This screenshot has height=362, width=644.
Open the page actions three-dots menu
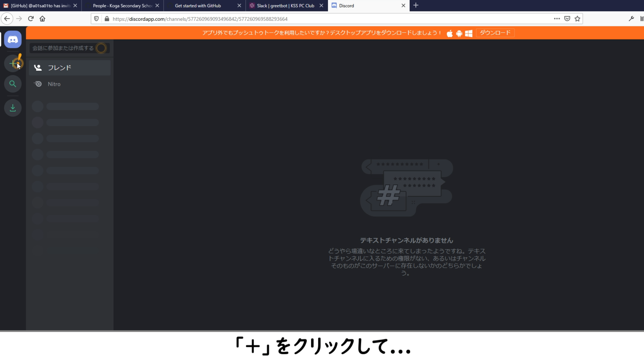(557, 19)
